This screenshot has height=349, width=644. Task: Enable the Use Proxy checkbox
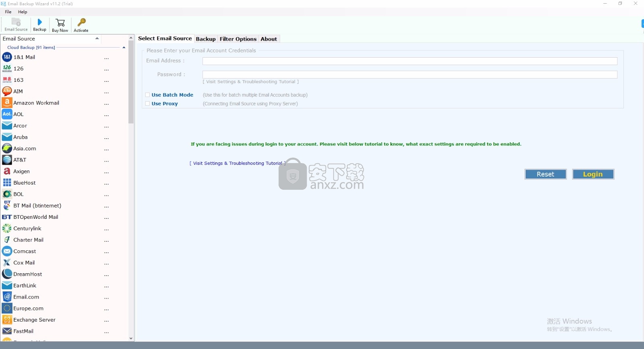(147, 104)
